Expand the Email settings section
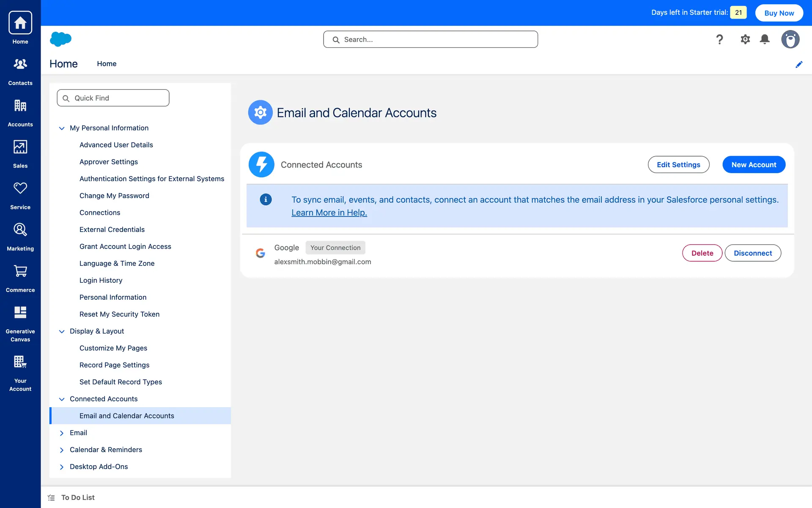This screenshot has width=812, height=508. pos(62,433)
